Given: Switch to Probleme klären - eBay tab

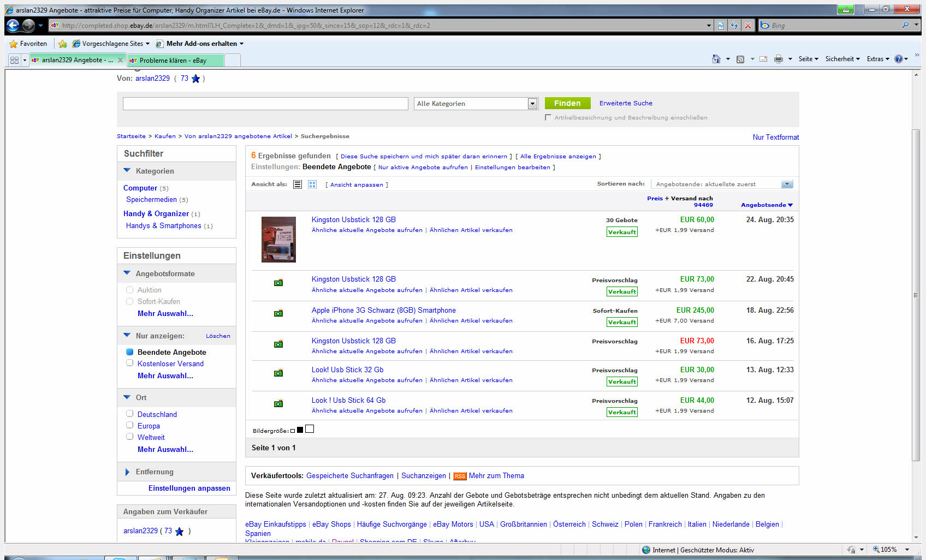Looking at the screenshot, I should [x=175, y=61].
